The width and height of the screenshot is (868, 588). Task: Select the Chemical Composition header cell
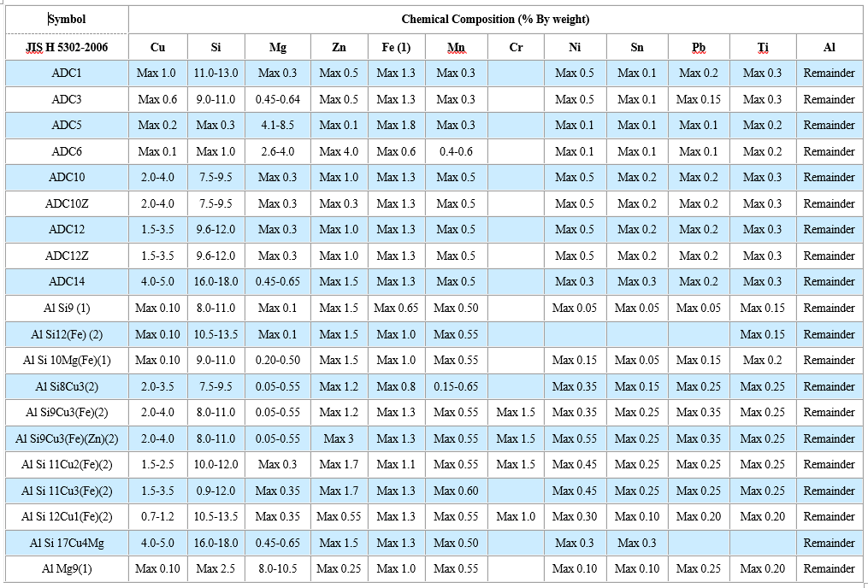[495, 19]
